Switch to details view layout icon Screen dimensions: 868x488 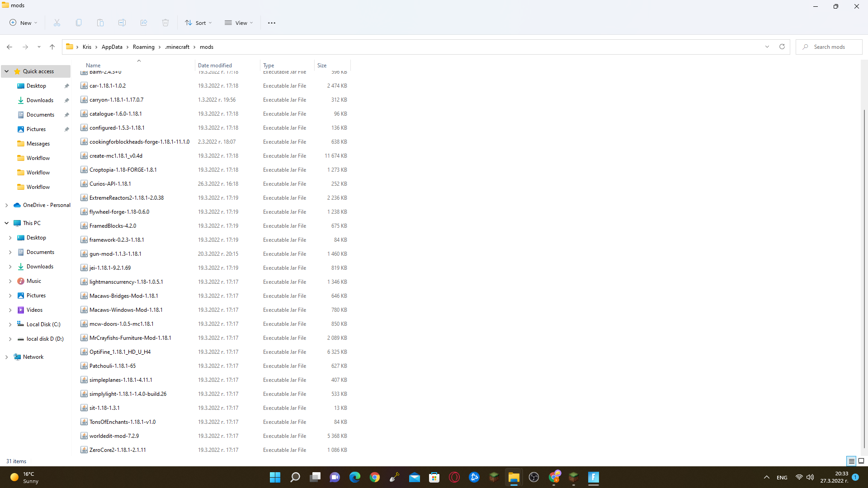click(851, 461)
